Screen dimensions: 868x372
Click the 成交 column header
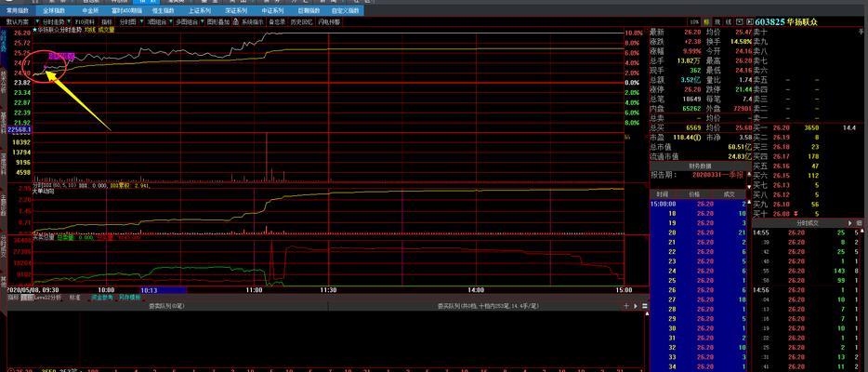pos(730,194)
